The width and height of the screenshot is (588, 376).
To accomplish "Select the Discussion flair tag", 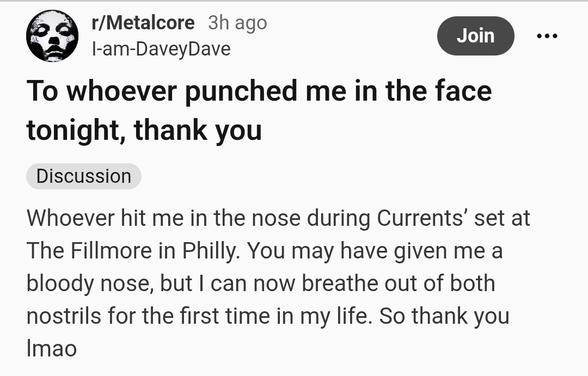I will (x=84, y=176).
